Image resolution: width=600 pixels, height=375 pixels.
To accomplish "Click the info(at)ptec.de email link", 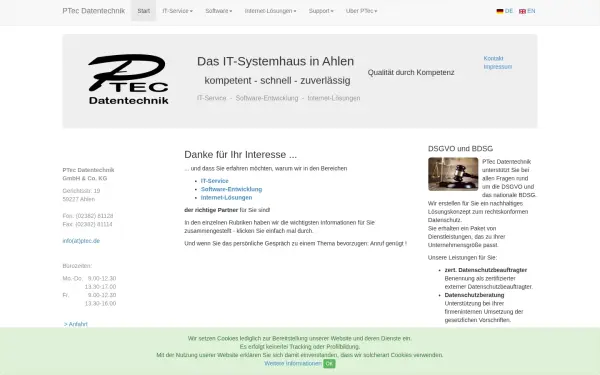I will click(81, 241).
